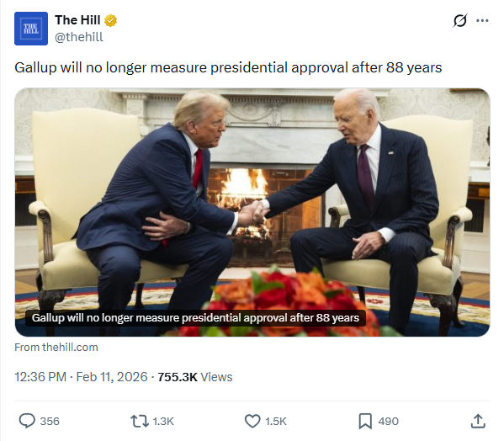This screenshot has height=441, width=504.
Task: Click the headline caption overlay on image
Action: tap(195, 318)
